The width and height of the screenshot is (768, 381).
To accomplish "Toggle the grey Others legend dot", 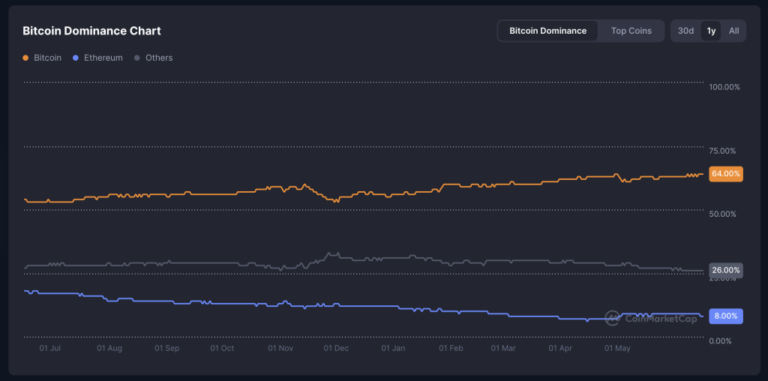I will pyautogui.click(x=137, y=58).
